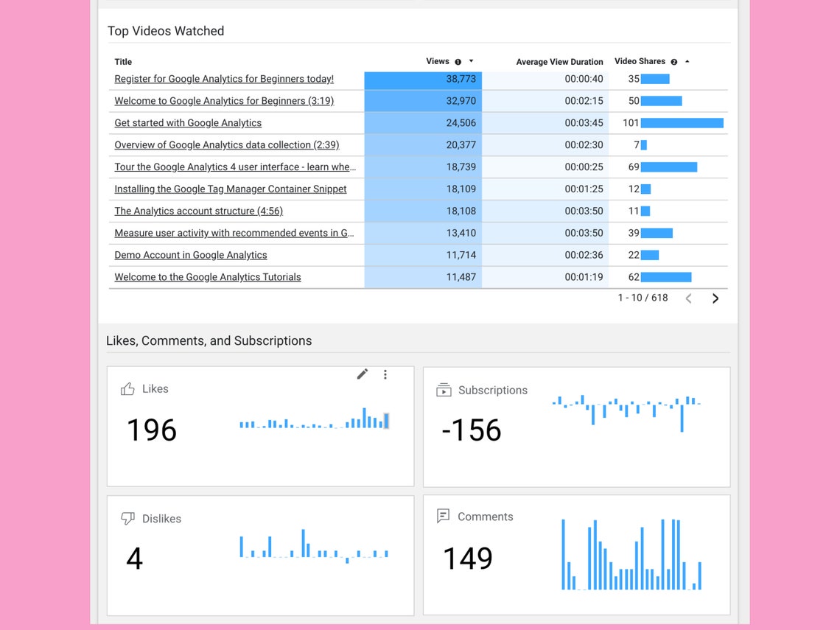Click the Video Shares column header
The width and height of the screenshot is (840, 630).
click(640, 61)
